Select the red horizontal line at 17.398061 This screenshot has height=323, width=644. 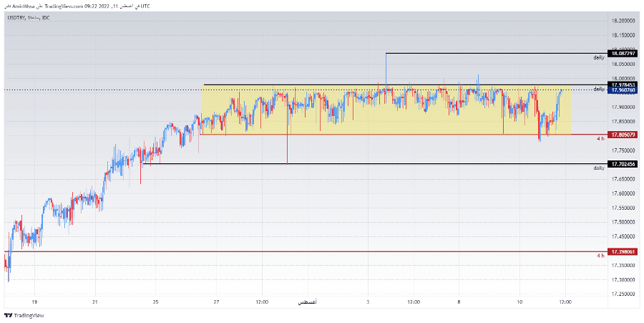point(306,251)
